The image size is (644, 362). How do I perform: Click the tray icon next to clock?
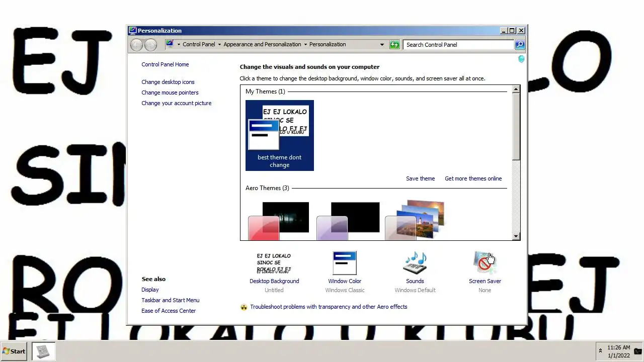638,351
